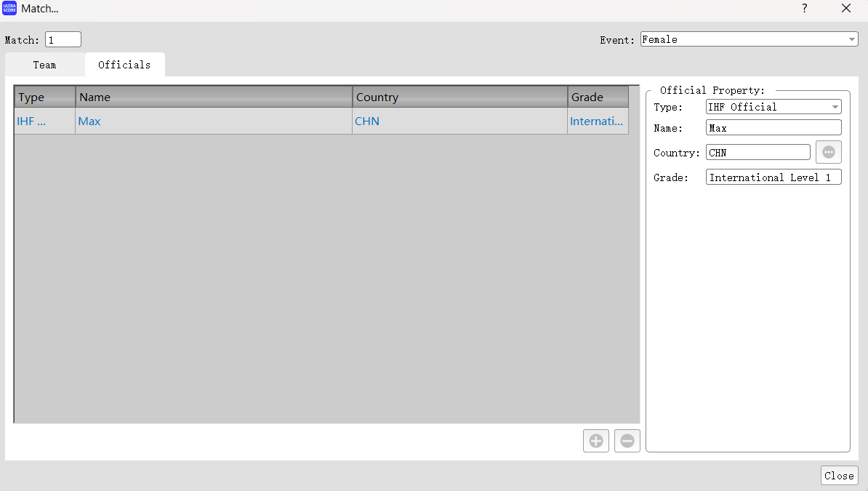This screenshot has width=868, height=491.
Task: Select the Max row in officials table
Action: pos(214,121)
